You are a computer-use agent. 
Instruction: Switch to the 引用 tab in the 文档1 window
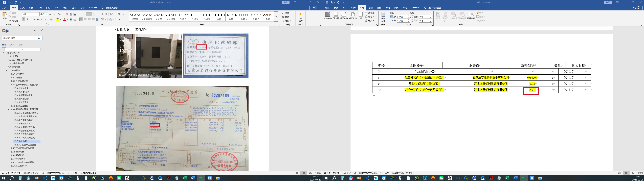(370, 8)
